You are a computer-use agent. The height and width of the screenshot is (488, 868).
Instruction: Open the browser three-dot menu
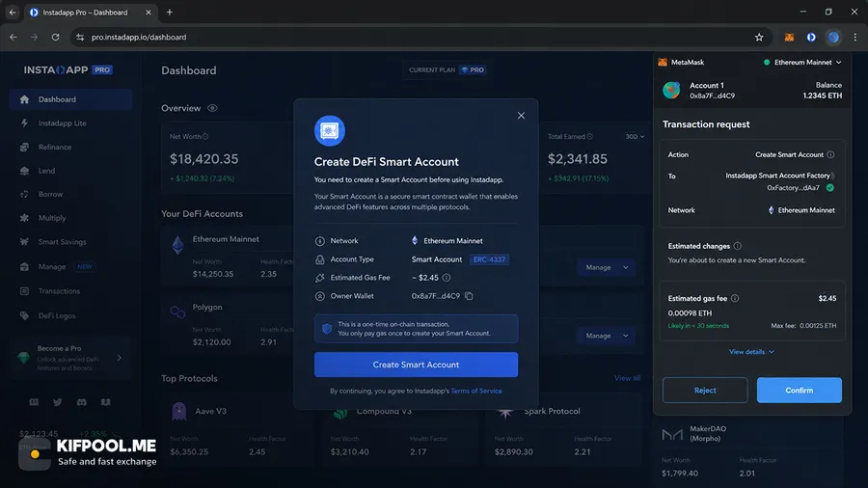(854, 38)
